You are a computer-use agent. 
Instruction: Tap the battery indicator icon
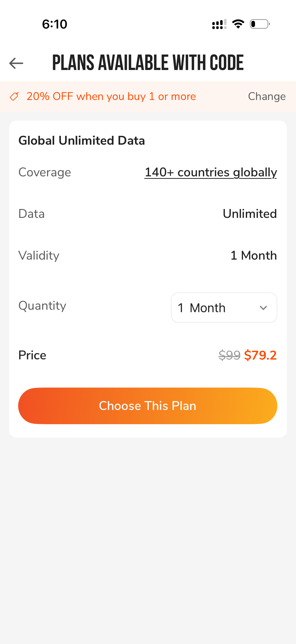[260, 24]
